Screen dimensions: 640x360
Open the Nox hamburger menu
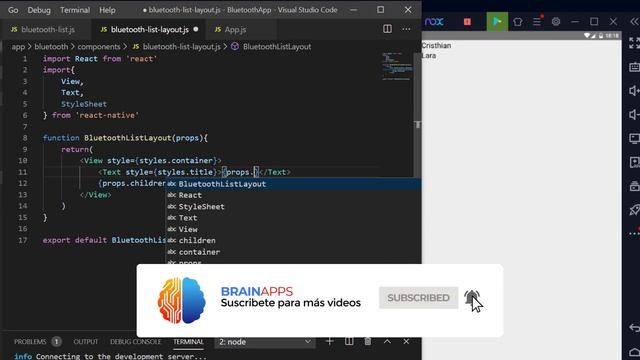click(537, 22)
